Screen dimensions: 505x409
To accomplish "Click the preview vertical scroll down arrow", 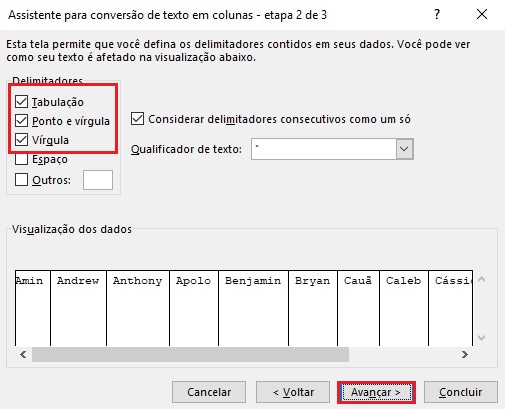I will (481, 338).
